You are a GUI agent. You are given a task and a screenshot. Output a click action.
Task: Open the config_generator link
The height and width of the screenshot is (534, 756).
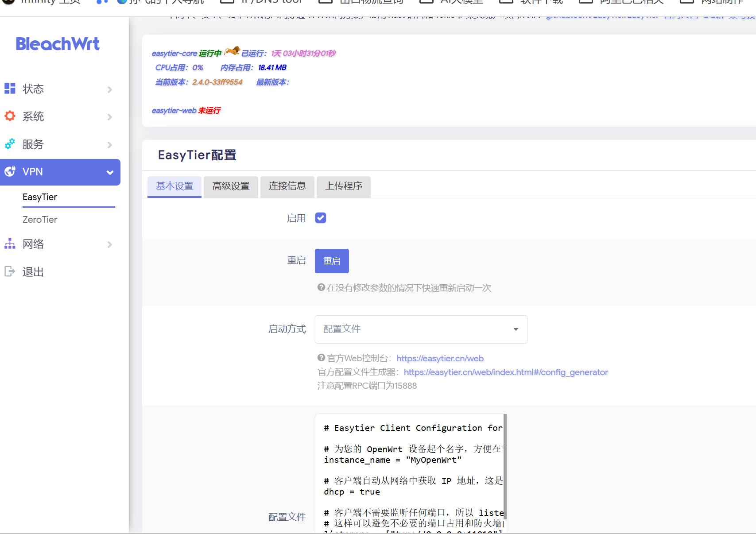click(506, 372)
